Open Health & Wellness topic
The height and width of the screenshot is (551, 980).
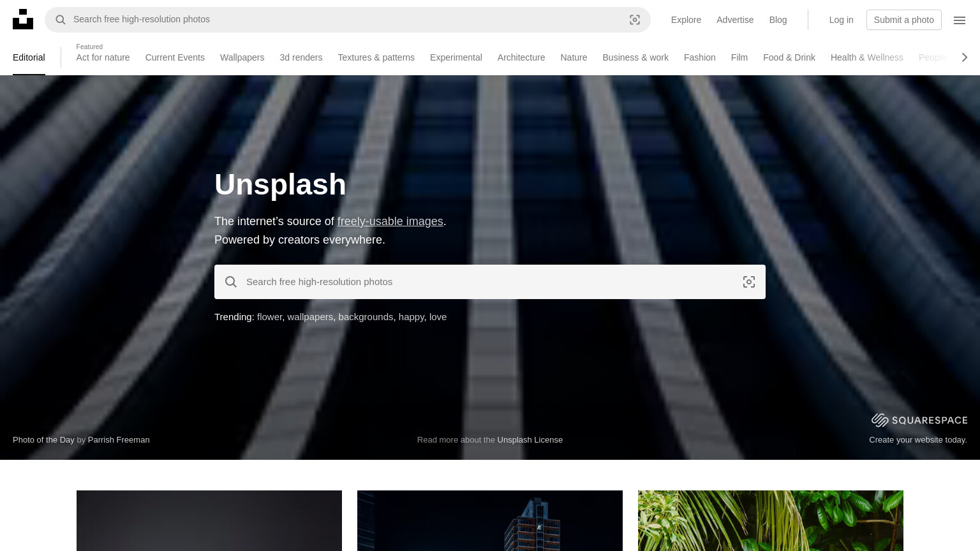click(x=866, y=57)
